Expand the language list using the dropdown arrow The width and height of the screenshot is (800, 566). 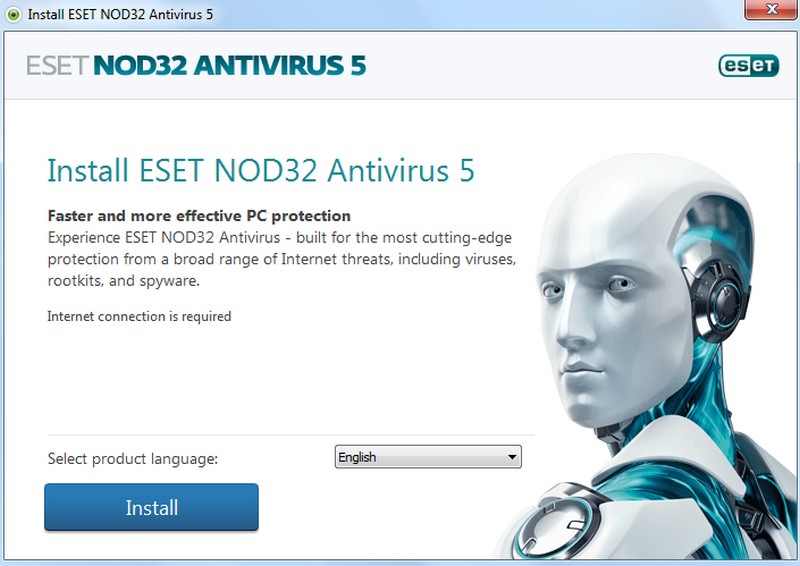[x=512, y=457]
